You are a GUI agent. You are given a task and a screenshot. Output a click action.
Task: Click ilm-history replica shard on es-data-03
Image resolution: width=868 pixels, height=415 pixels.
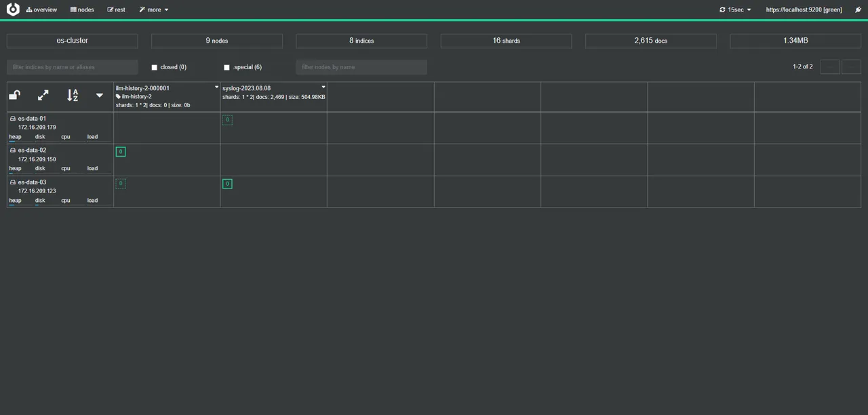[121, 184]
